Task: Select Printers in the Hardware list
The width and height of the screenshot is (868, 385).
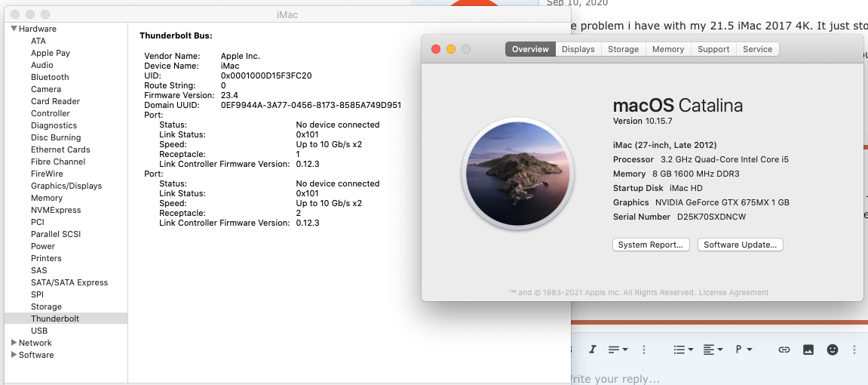Action: click(x=46, y=259)
